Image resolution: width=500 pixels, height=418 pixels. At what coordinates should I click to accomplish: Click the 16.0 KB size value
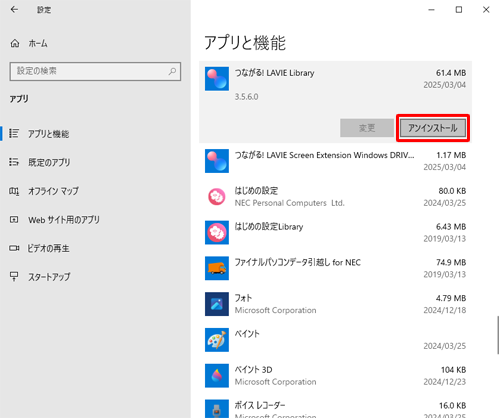(x=452, y=405)
